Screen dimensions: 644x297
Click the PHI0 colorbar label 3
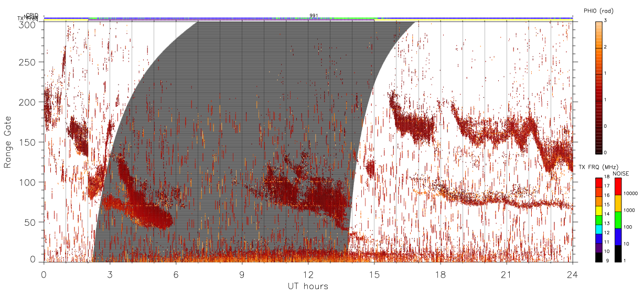(x=606, y=21)
